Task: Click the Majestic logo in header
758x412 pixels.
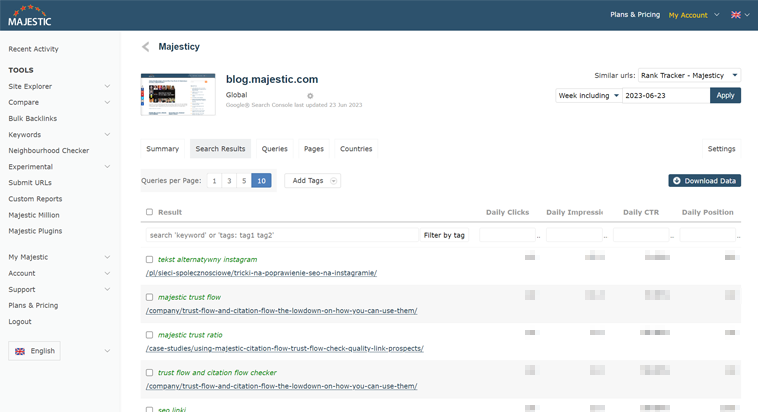Action: [x=30, y=15]
